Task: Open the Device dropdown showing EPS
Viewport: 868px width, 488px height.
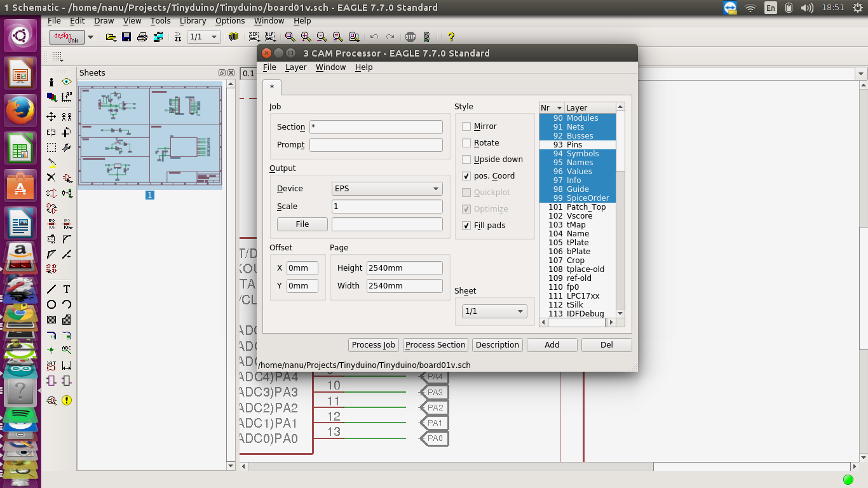Action: pos(387,189)
